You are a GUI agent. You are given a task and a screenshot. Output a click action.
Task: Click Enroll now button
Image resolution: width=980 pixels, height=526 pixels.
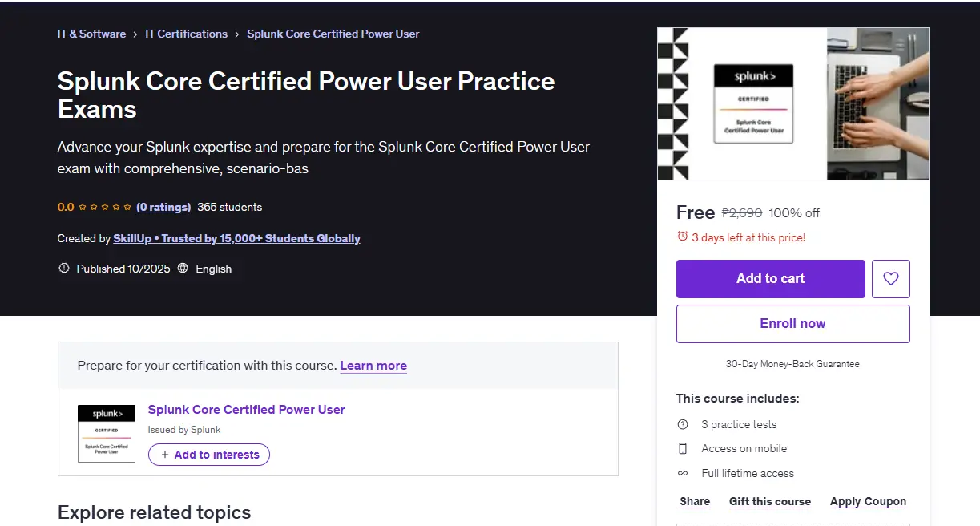793,324
